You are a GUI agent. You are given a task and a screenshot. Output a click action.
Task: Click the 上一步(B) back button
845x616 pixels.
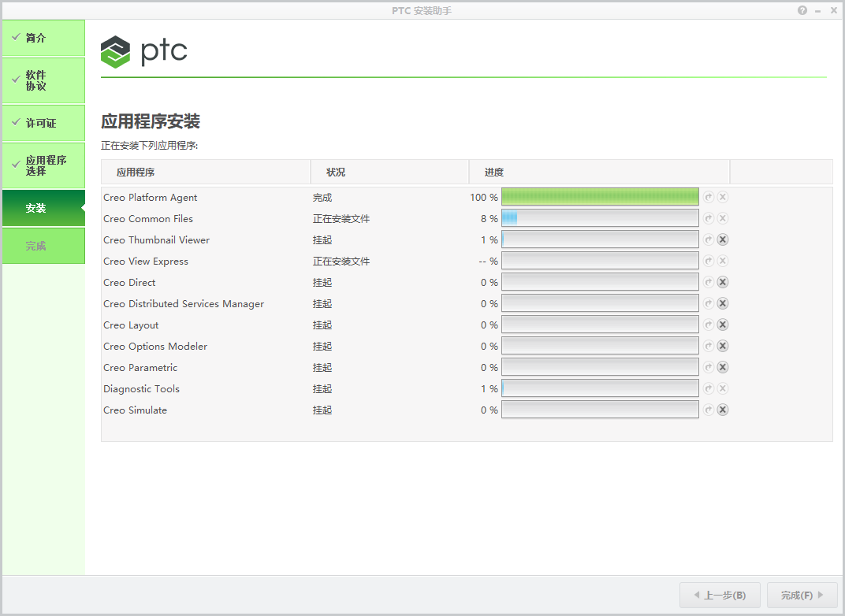(x=720, y=595)
